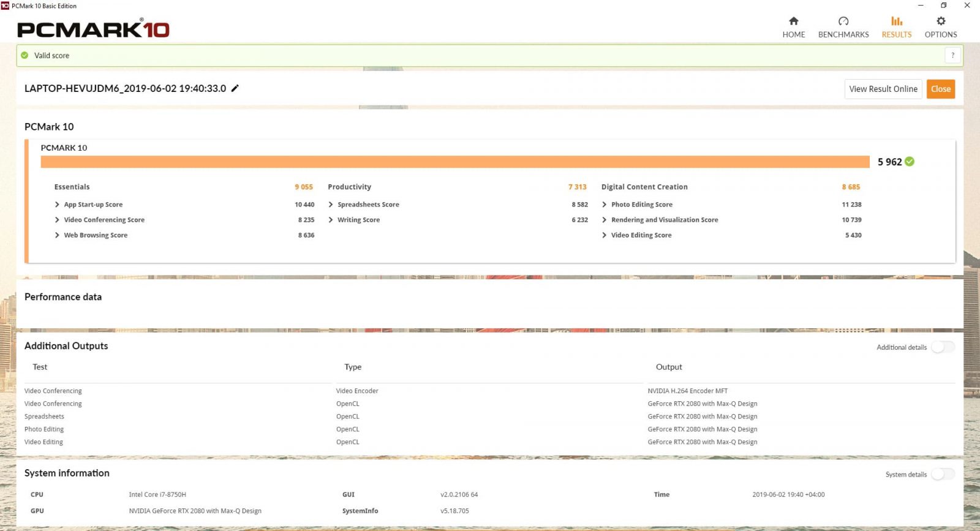Click the PCMark 10 logo
Image resolution: width=980 pixels, height=531 pixels.
coord(93,28)
